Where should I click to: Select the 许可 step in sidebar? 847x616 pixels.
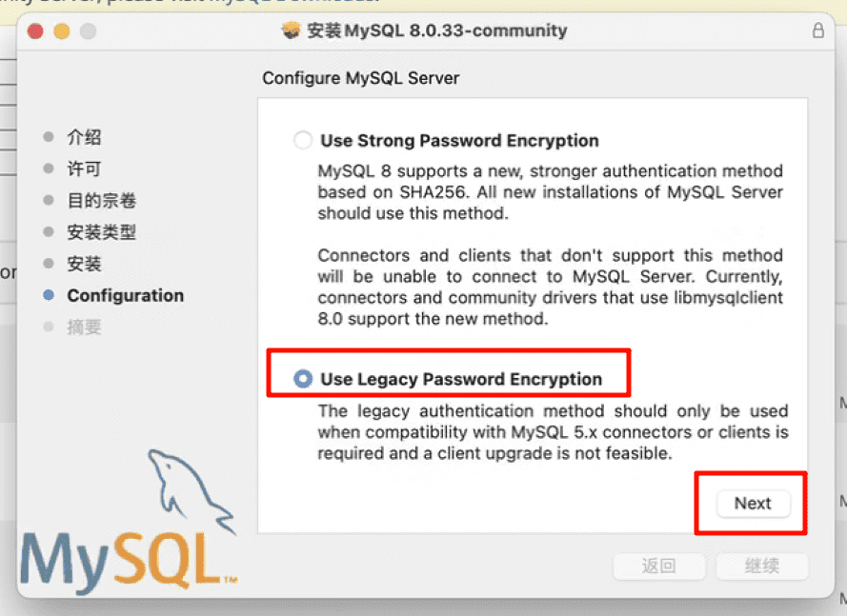pyautogui.click(x=84, y=169)
